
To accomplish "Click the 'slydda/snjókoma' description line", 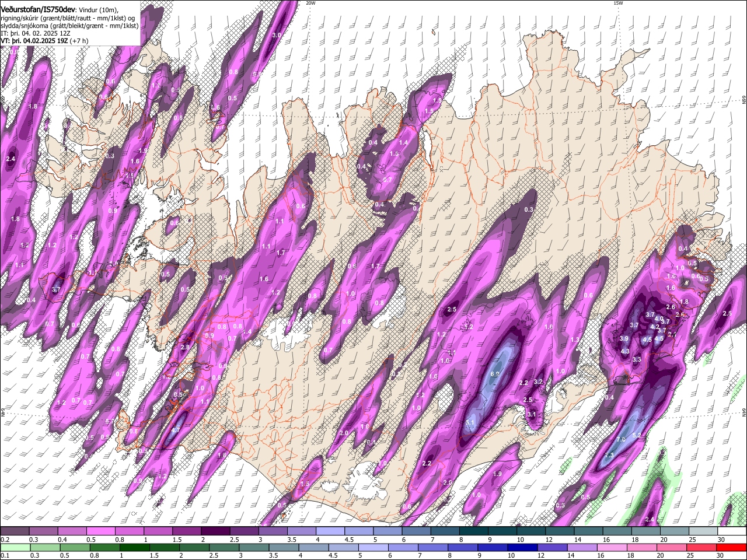I will pos(70,26).
